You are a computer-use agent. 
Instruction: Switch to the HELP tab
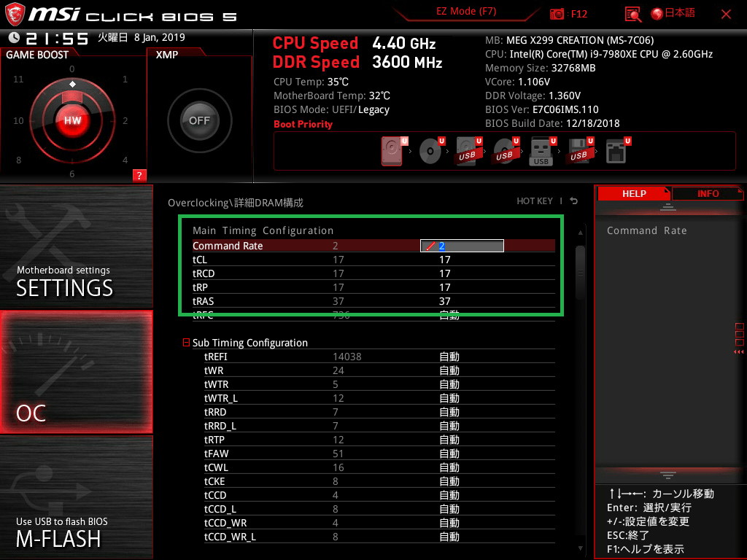(634, 194)
